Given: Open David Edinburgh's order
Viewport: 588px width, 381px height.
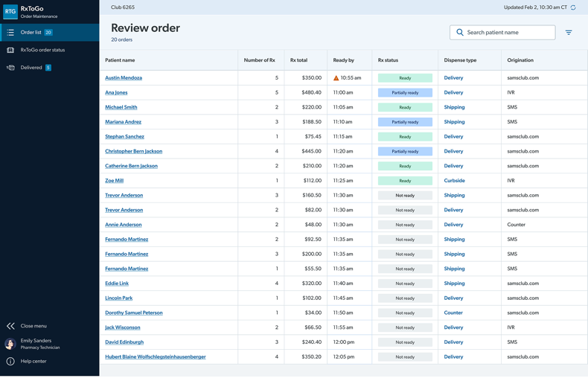Looking at the screenshot, I should point(124,342).
